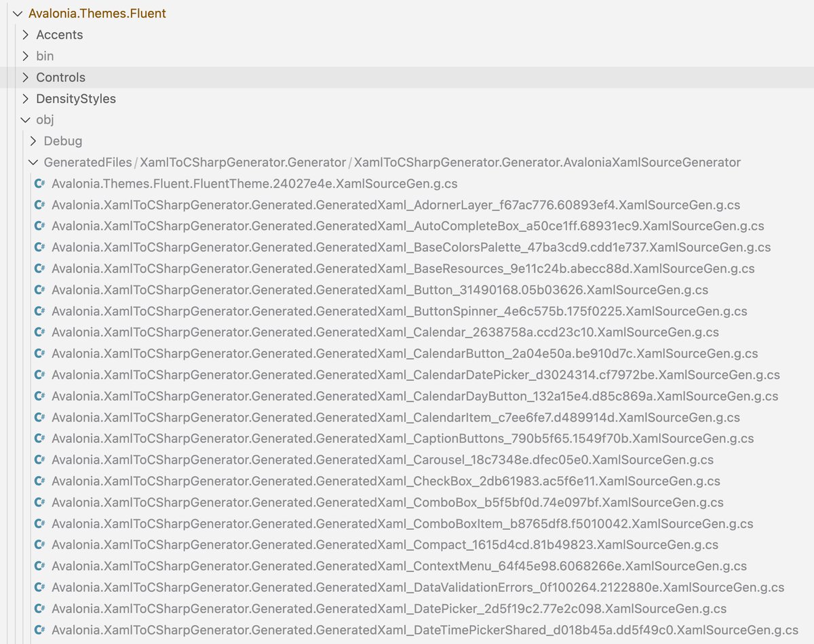This screenshot has height=644, width=814.
Task: Click C# icon of GeneratedXaml_AutoCompleteBox file
Action: pyautogui.click(x=40, y=226)
